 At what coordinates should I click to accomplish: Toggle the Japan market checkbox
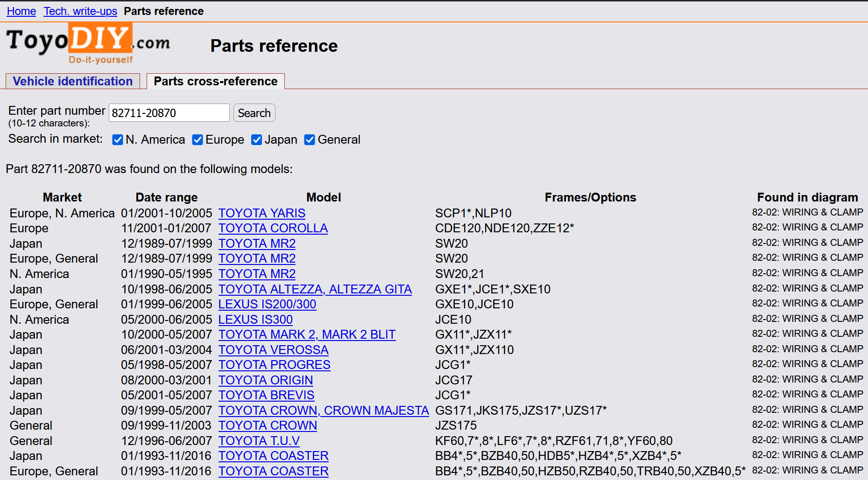(256, 140)
